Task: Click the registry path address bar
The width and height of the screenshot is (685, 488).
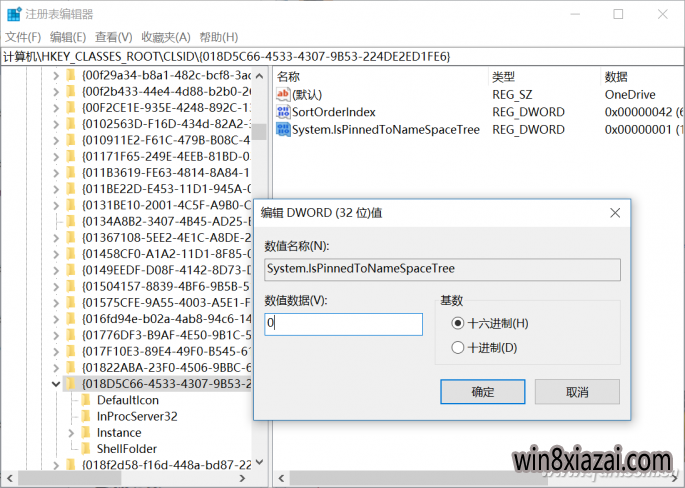Action: [x=342, y=56]
